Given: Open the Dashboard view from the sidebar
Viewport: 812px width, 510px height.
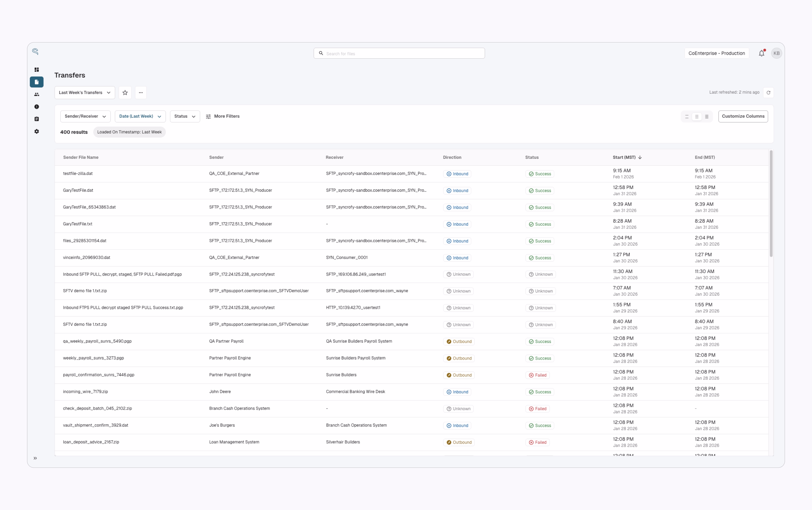Looking at the screenshot, I should pos(36,69).
